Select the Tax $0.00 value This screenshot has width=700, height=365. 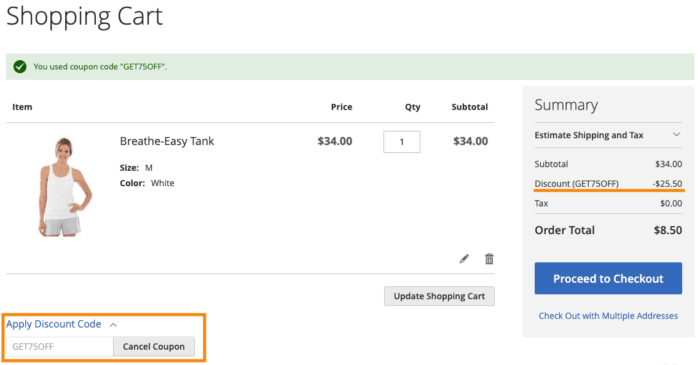pos(671,203)
